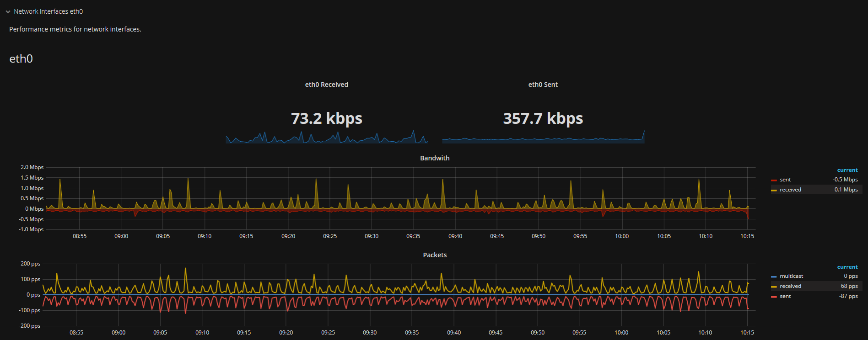The width and height of the screenshot is (868, 340).
Task: Toggle the sent series label in Packets legend
Action: (x=785, y=296)
